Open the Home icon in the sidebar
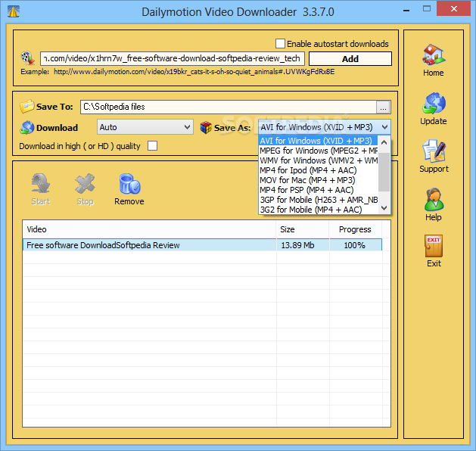Screen dimensions: 476x451 [x=433, y=54]
